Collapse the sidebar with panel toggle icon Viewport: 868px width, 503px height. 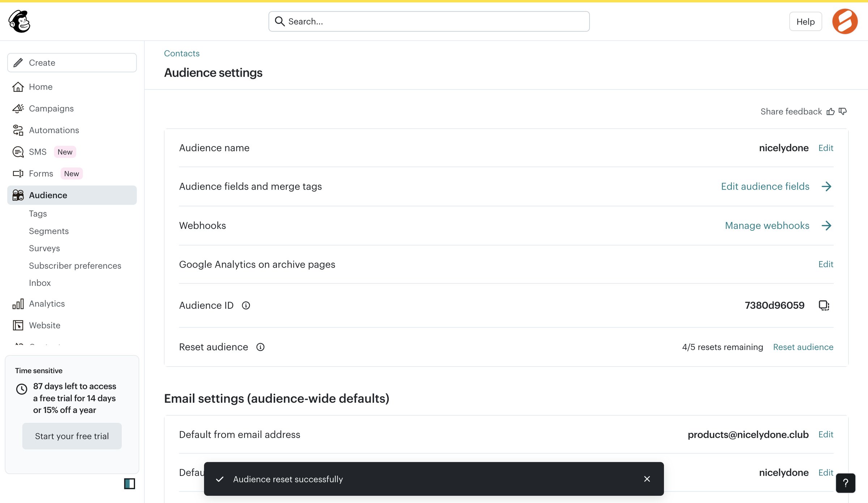pyautogui.click(x=129, y=483)
